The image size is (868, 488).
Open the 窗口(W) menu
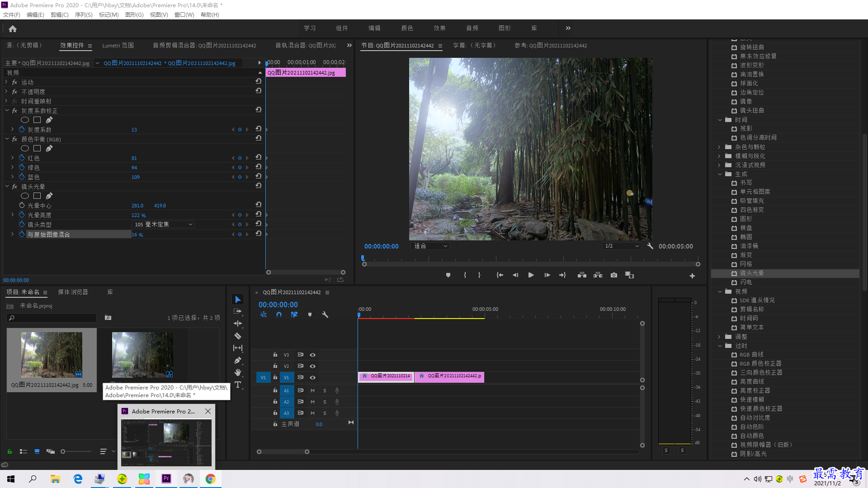click(184, 15)
